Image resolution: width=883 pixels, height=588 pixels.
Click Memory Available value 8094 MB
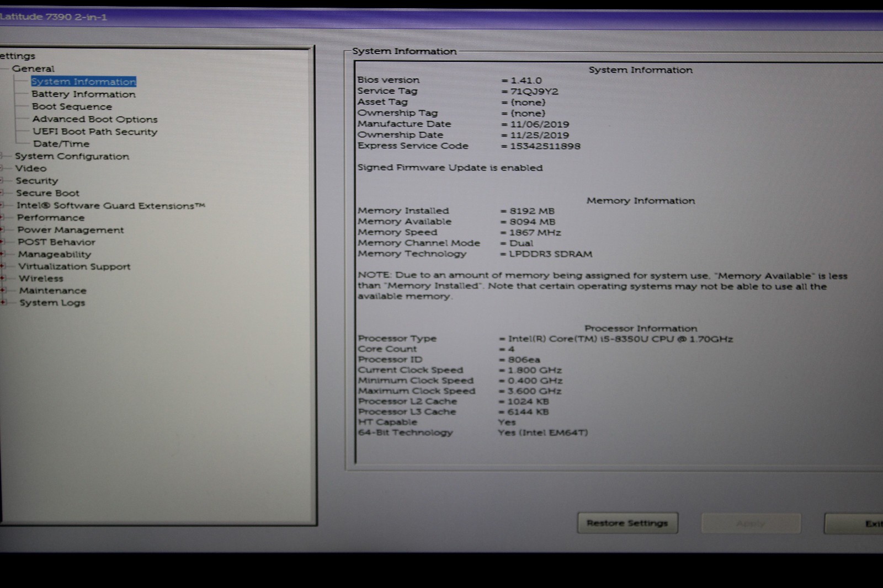coord(533,222)
